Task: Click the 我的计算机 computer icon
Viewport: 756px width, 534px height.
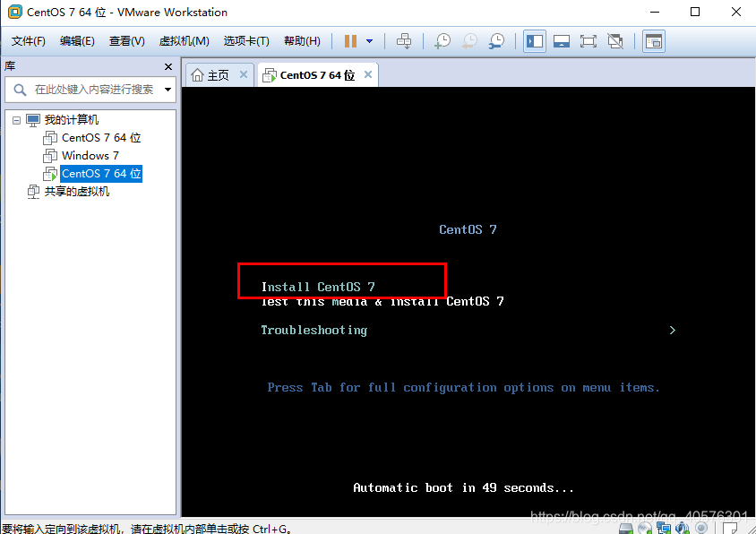Action: [x=33, y=120]
